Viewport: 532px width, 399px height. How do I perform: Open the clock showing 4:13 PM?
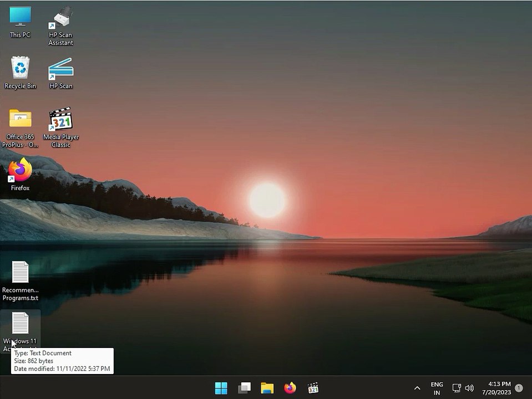tap(496, 388)
